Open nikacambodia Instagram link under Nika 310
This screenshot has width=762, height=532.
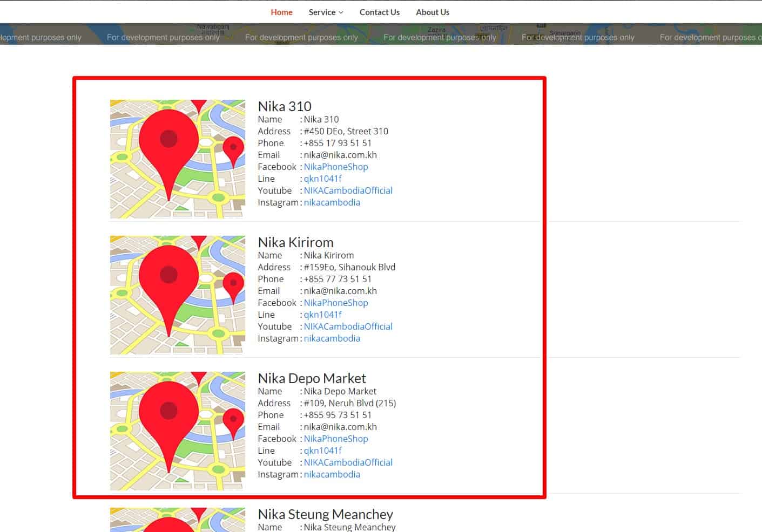pyautogui.click(x=332, y=202)
